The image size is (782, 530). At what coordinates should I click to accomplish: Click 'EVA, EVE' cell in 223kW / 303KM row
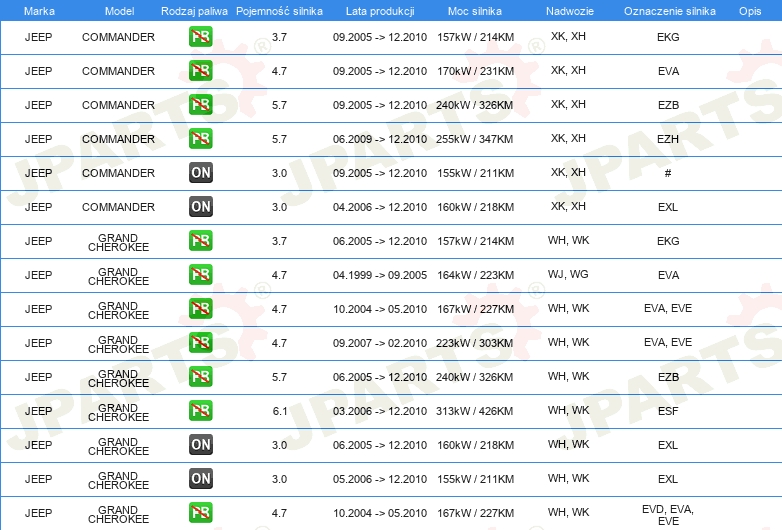(668, 342)
